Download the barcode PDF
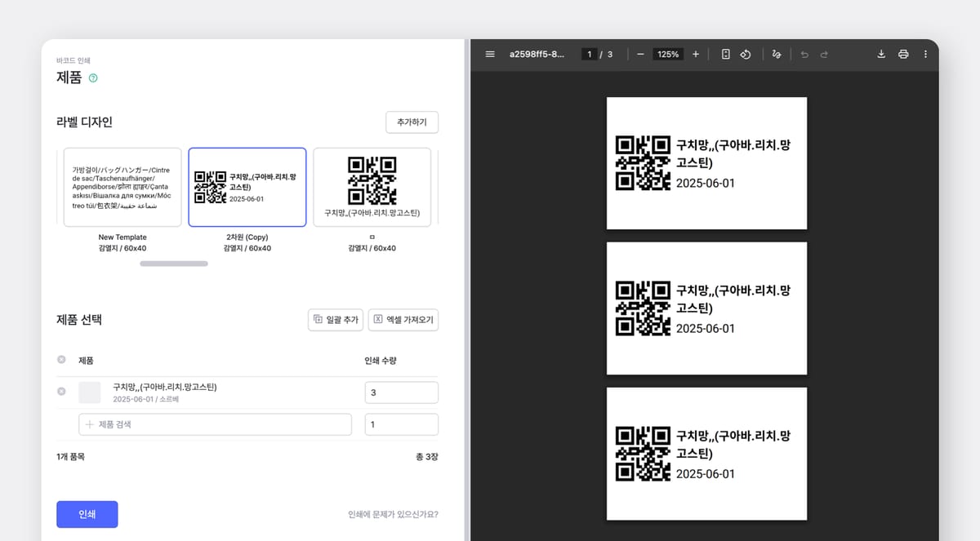Viewport: 980px width, 541px height. coord(881,54)
